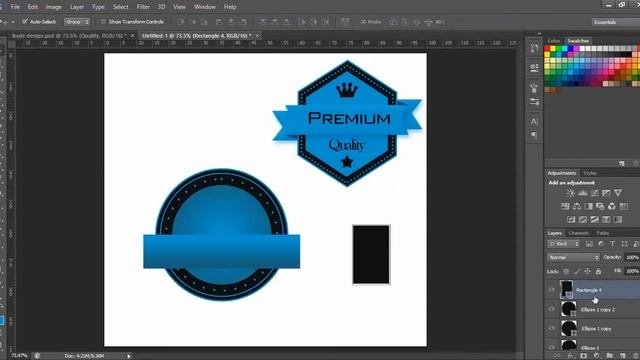Open the layer Opacity dropdown
Viewport: 640px width, 360px height.
click(632, 257)
